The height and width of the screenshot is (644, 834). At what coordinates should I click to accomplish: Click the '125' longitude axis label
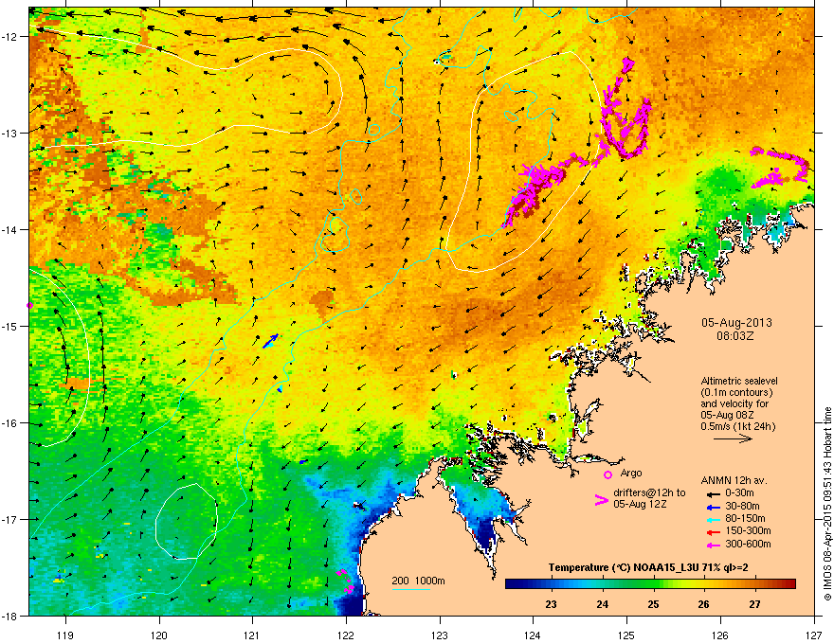coord(626,635)
